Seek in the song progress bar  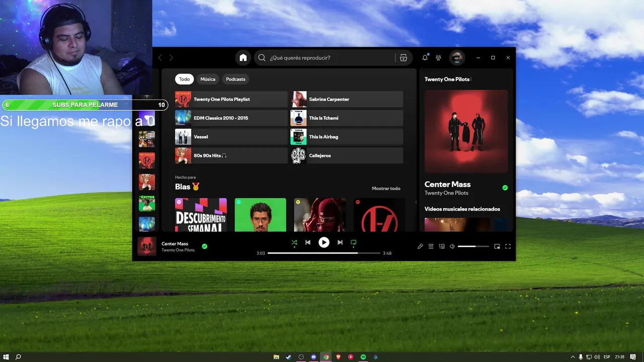324,253
